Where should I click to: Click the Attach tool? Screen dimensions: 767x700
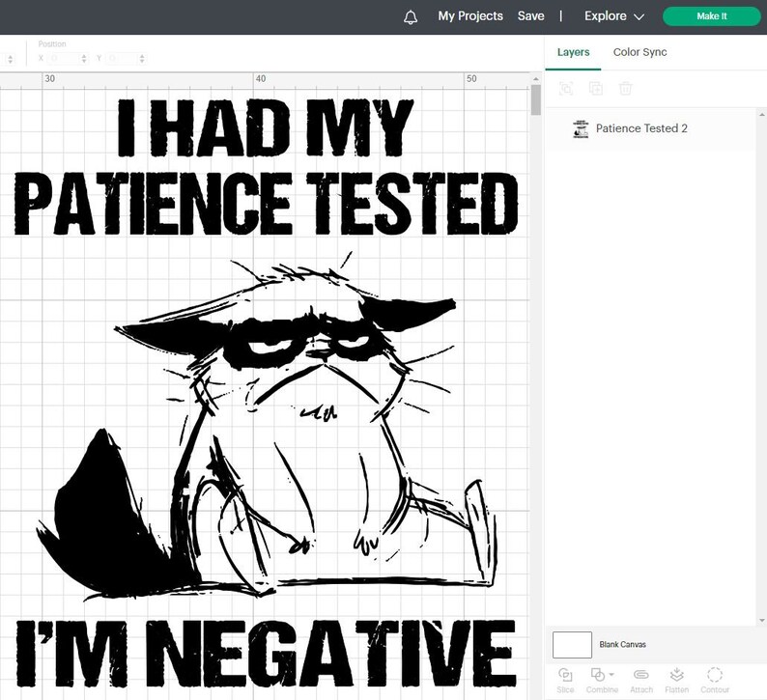point(641,680)
